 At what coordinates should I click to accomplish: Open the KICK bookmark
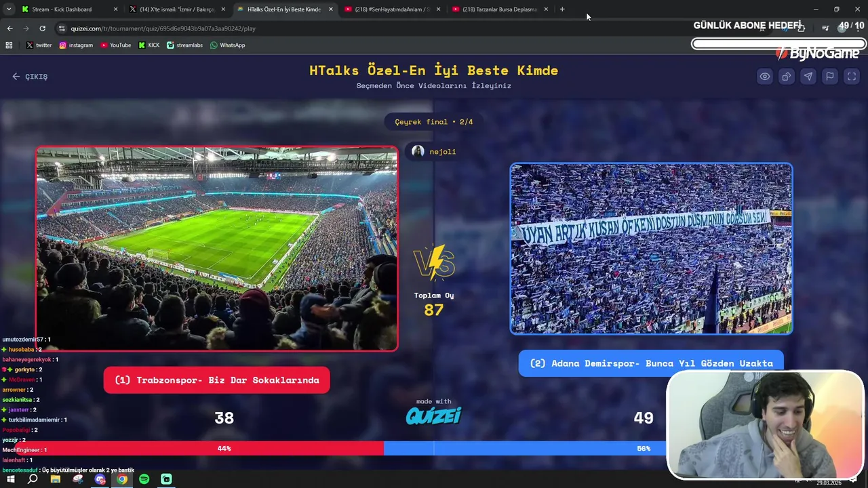pos(149,45)
